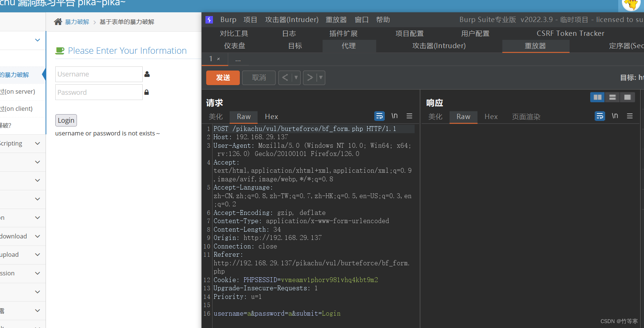Select Raw view in request panel
Viewport: 644px width, 328px height.
[x=244, y=117]
